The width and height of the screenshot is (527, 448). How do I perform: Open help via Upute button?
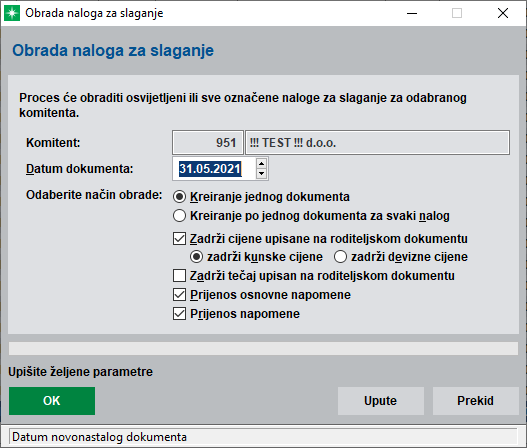[381, 401]
